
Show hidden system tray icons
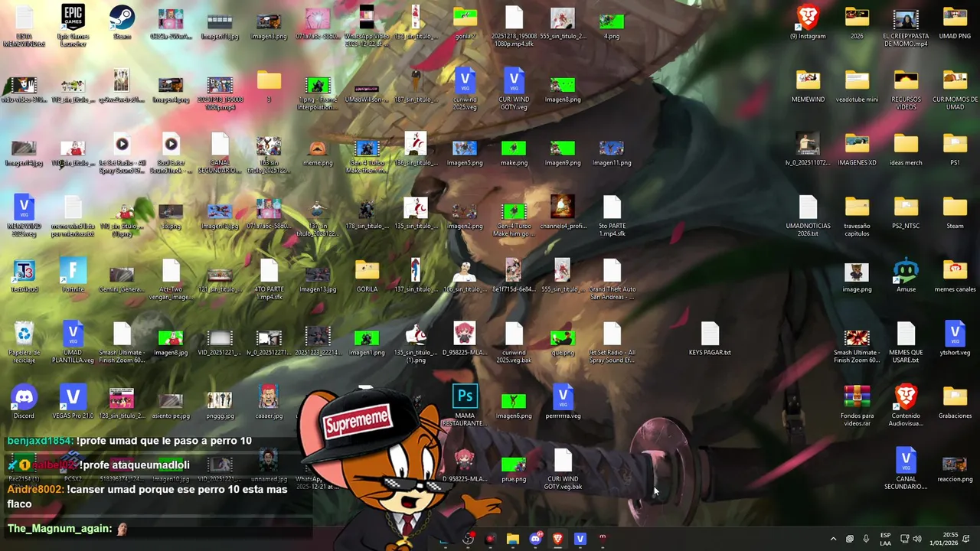(833, 539)
